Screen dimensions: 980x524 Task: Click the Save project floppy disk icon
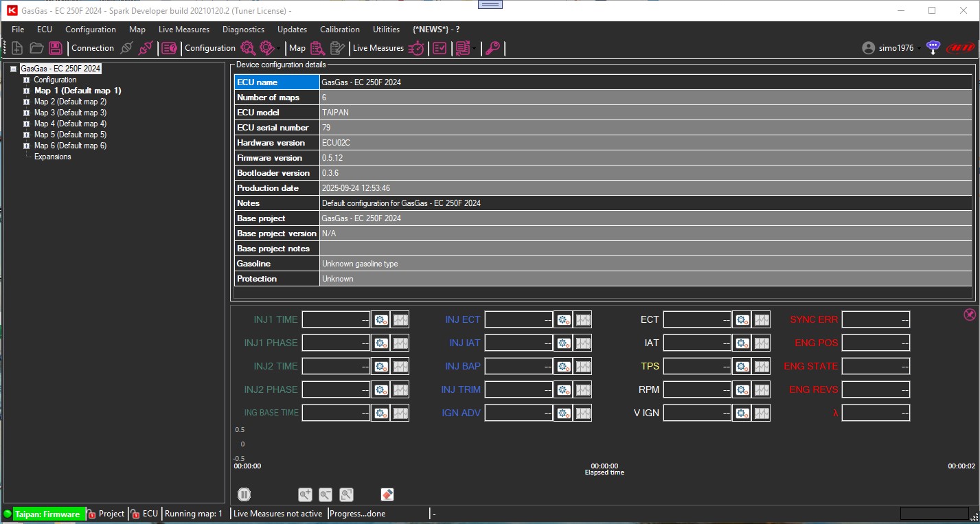tap(56, 48)
